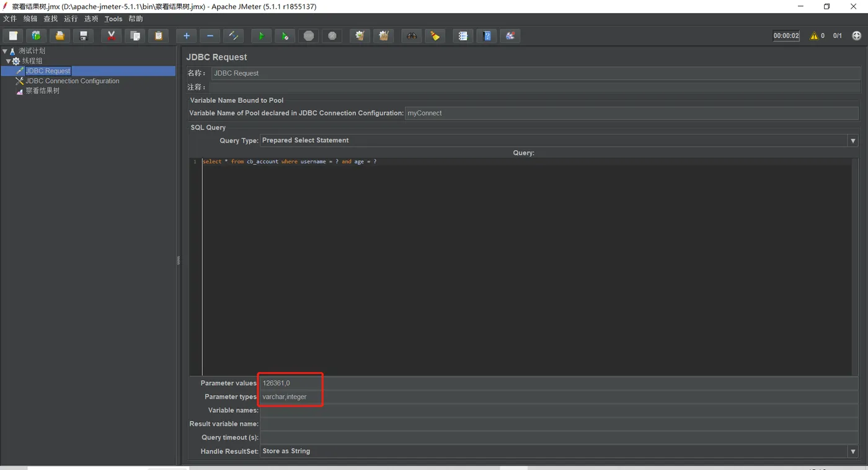Click the Open file folder icon
868x470 pixels.
pos(60,36)
